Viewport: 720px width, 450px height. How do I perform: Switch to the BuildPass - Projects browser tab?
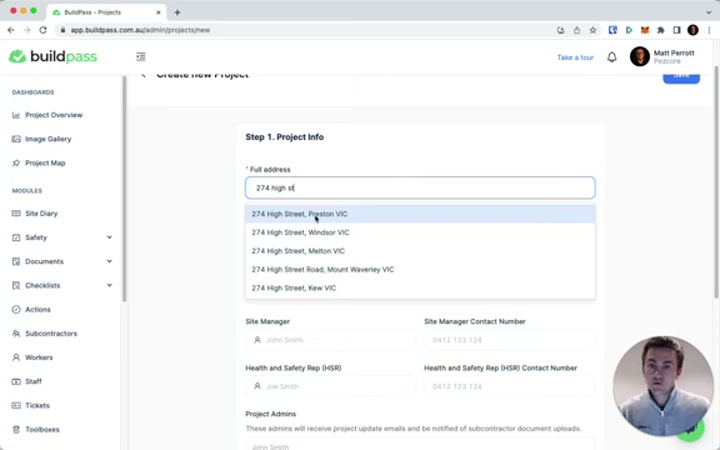pyautogui.click(x=106, y=12)
